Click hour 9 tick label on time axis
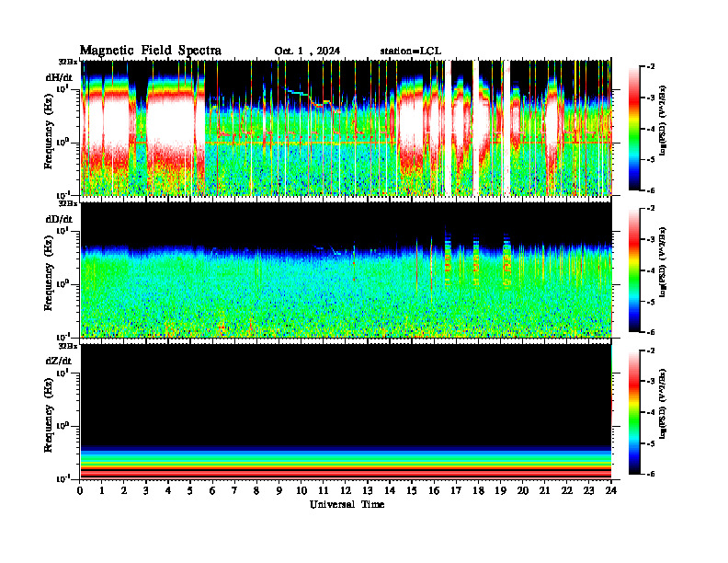 coord(279,490)
